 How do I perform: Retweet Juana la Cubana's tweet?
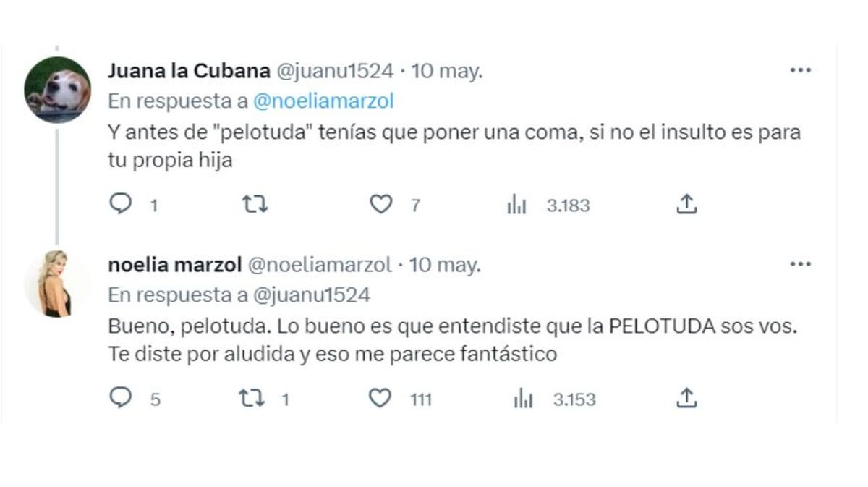pos(255,206)
